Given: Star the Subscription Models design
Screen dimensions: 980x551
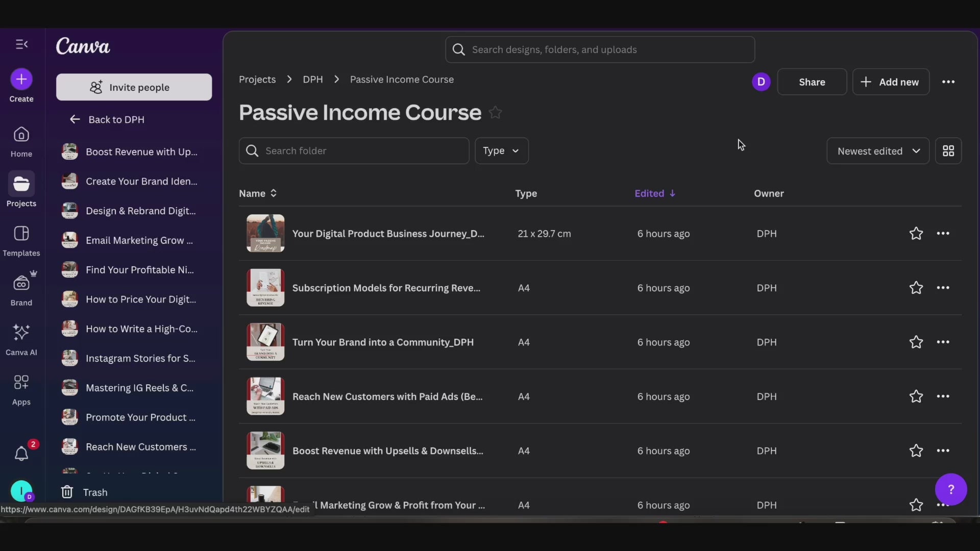Looking at the screenshot, I should point(916,288).
